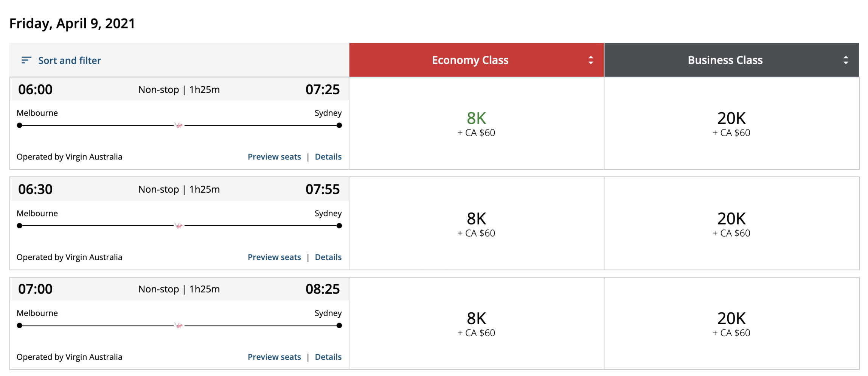868x376 pixels.
Task: Preview seats for the 06:30 flight
Action: point(274,257)
